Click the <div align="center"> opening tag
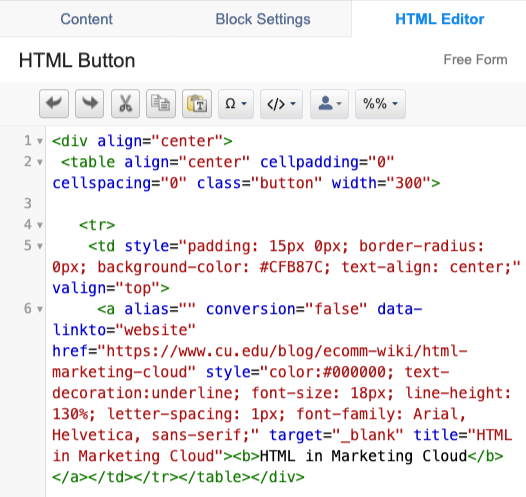 pos(142,141)
